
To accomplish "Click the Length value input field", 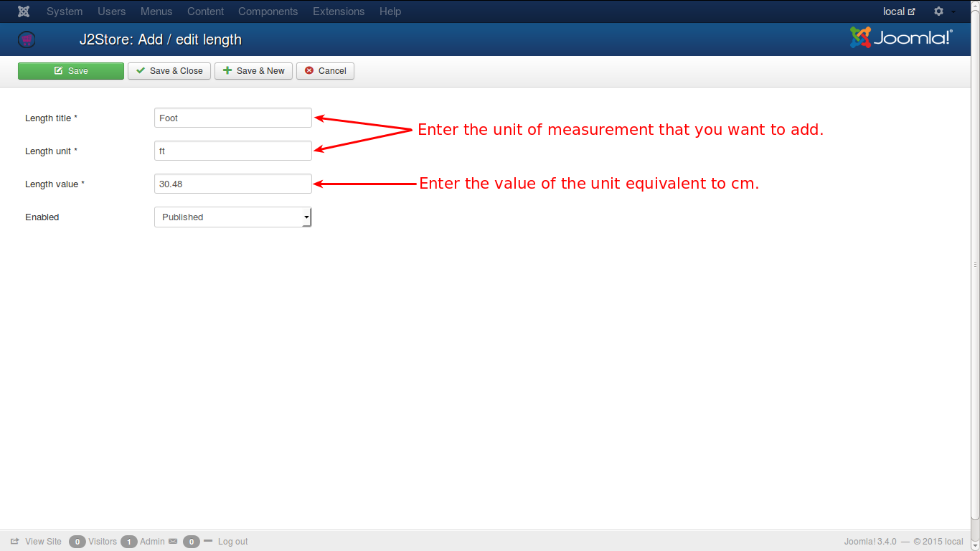I will click(x=232, y=184).
